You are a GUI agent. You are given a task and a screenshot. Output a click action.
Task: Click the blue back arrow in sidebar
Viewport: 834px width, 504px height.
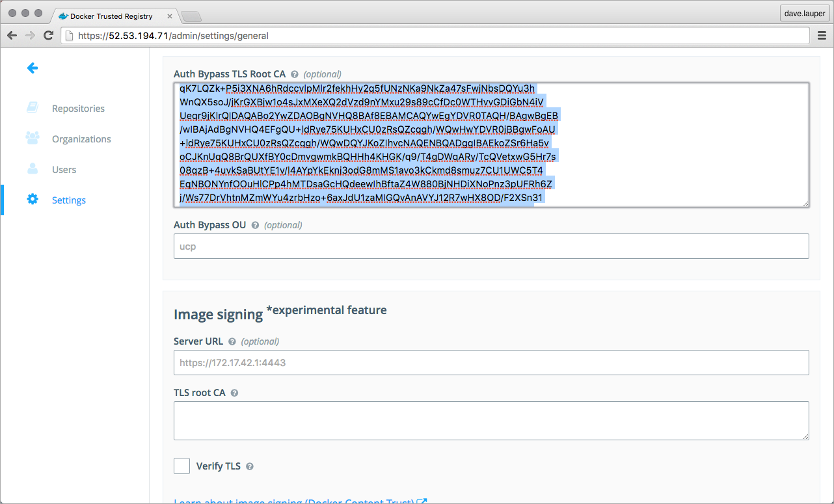tap(32, 68)
